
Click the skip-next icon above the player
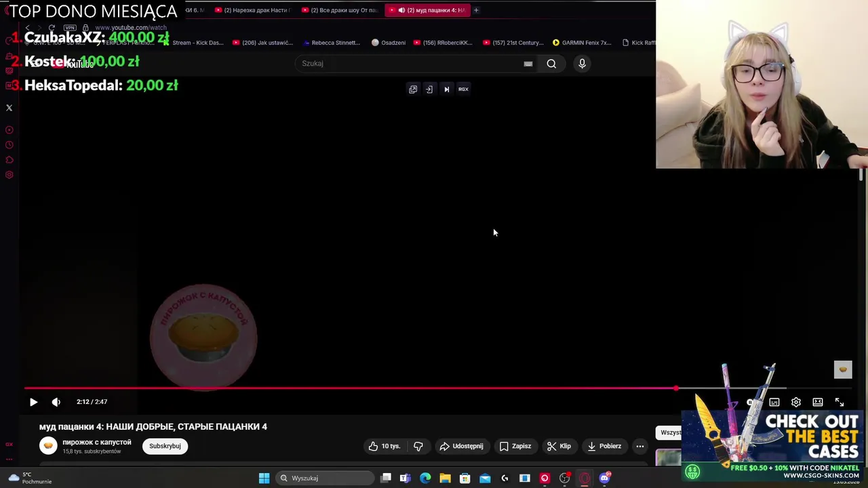(446, 89)
